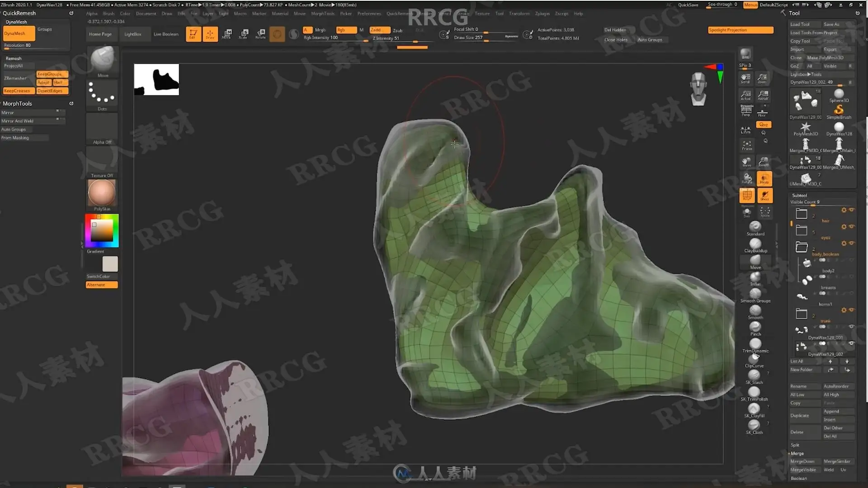Toggle PolyF wireframe display
This screenshot has width=868, height=488.
747,196
